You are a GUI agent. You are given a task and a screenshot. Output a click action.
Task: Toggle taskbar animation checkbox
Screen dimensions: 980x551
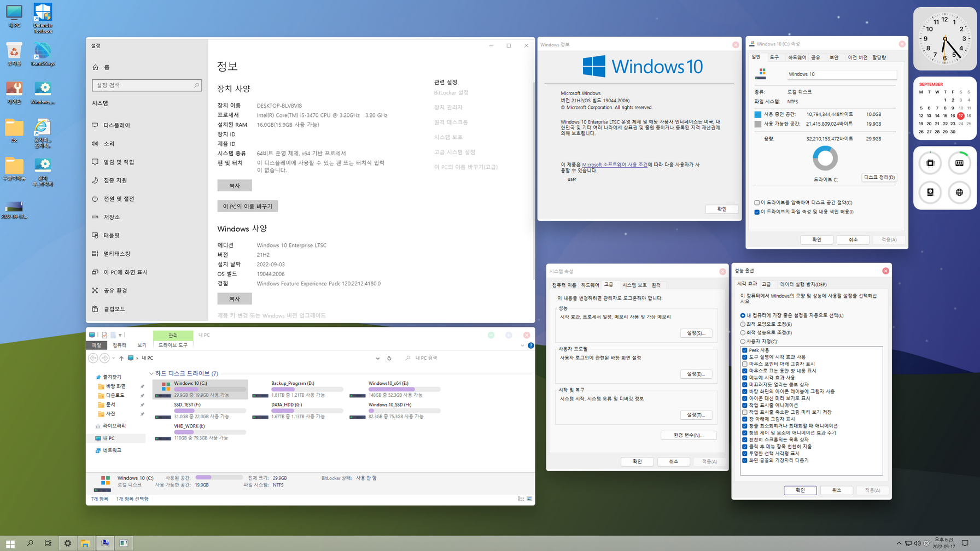(x=745, y=405)
